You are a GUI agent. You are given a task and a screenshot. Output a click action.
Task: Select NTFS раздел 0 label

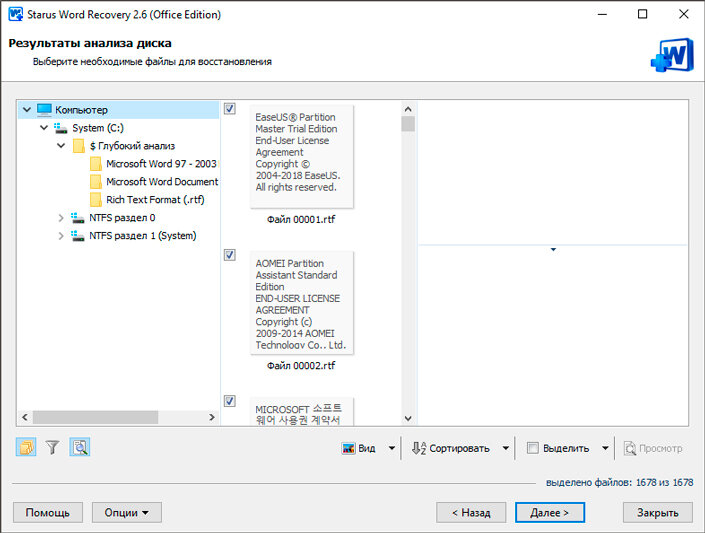[x=122, y=218]
